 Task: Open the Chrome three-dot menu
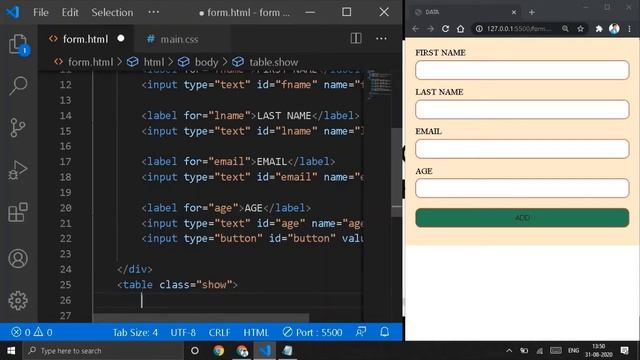[629, 29]
